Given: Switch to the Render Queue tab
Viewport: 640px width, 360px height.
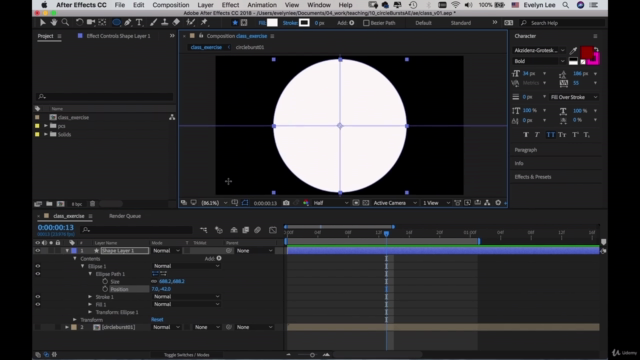Looking at the screenshot, I should pos(125,216).
